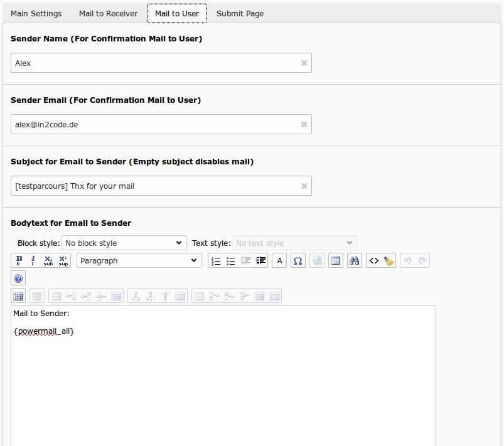
Task: Apply superscript formatting
Action: [x=63, y=260]
